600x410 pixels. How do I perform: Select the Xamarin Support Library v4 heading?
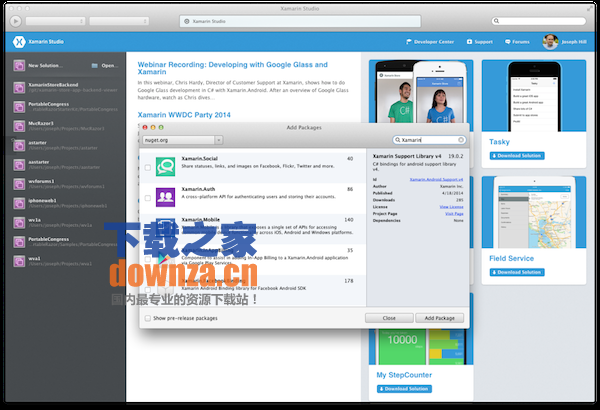[x=407, y=156]
